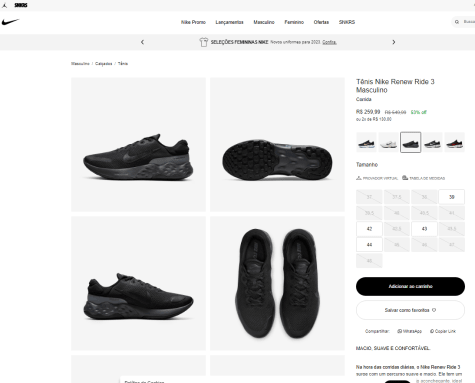Open the SNKRS item in main navigation

pos(347,22)
